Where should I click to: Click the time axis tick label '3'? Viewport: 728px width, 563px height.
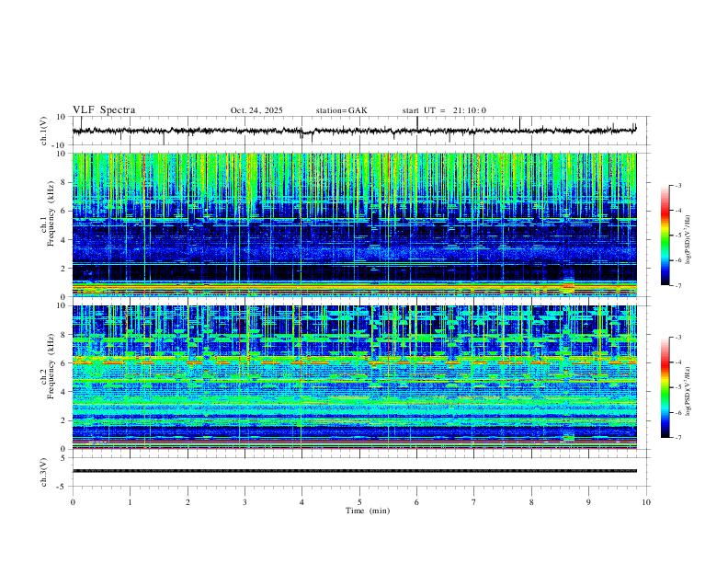[245, 502]
